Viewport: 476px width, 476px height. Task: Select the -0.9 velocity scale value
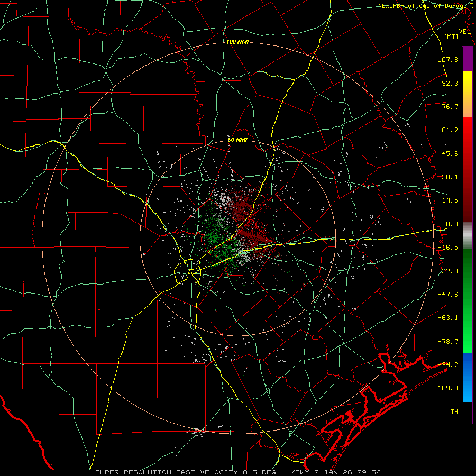(450, 224)
